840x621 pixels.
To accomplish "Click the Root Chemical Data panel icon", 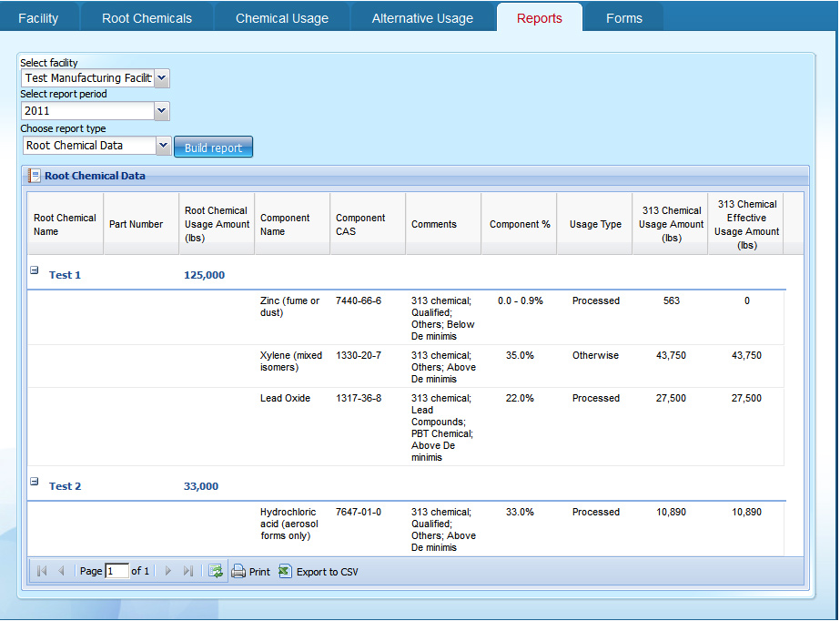I will click(x=34, y=176).
